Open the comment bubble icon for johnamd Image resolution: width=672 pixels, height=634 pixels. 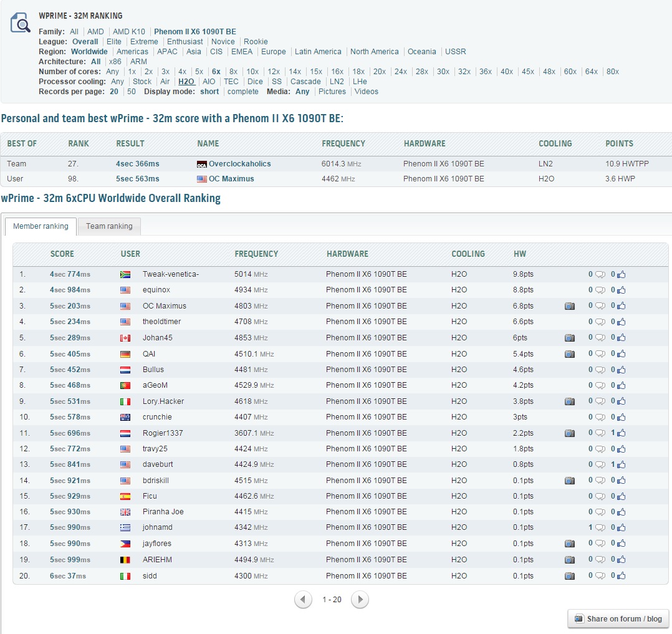[x=600, y=528]
